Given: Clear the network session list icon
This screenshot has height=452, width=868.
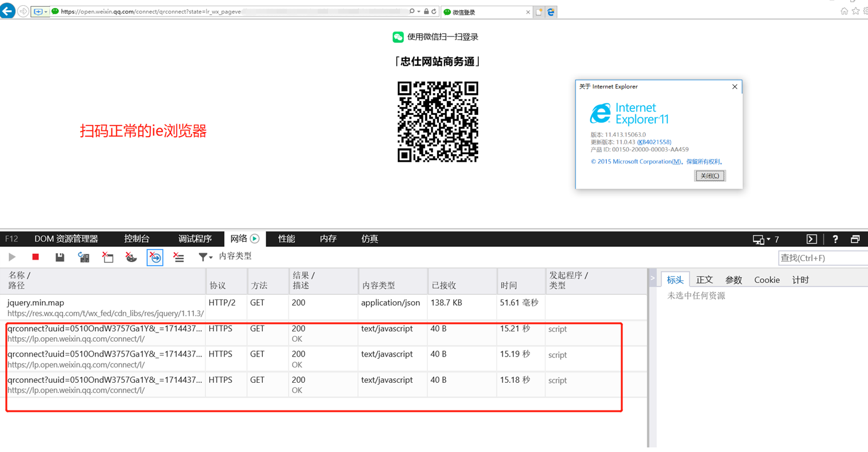Looking at the screenshot, I should pos(179,257).
